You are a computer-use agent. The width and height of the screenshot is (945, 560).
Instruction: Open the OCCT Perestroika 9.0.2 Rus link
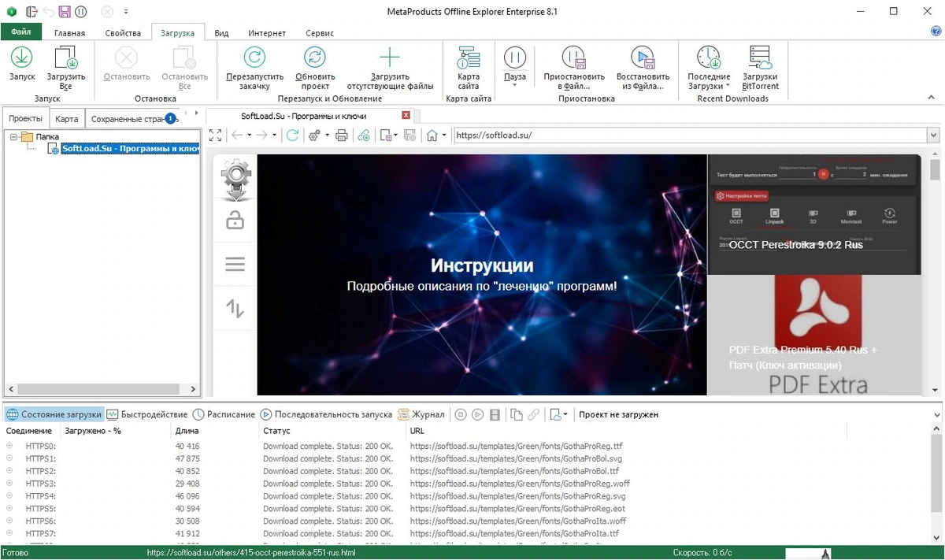coord(796,245)
